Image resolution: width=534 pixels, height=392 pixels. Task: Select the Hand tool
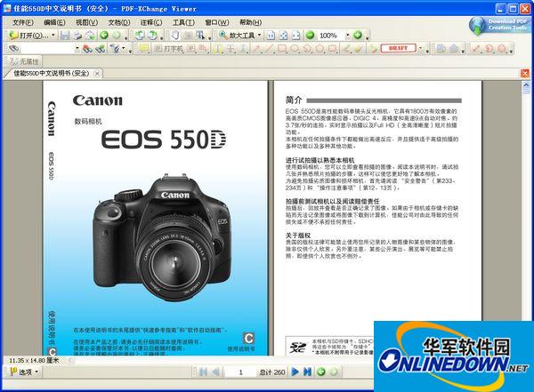tap(175, 35)
